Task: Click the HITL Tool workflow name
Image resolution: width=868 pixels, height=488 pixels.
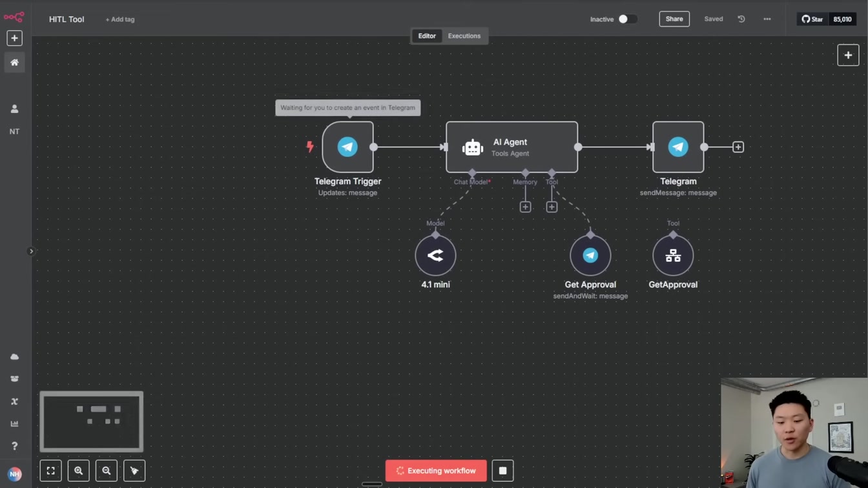Action: point(67,19)
